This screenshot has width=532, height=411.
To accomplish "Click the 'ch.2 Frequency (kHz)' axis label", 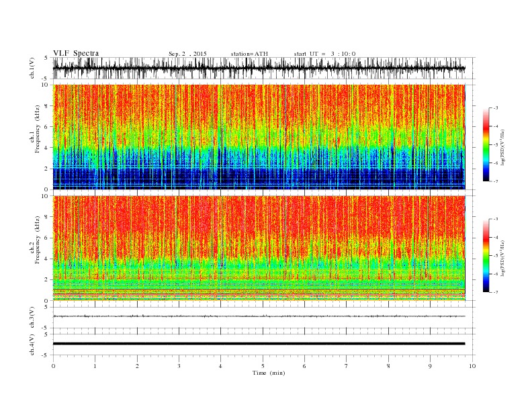I will 36,240.
